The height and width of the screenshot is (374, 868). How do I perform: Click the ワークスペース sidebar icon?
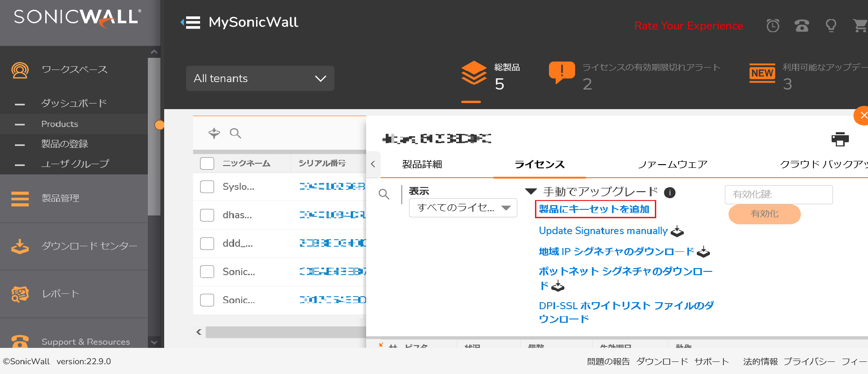tap(20, 70)
